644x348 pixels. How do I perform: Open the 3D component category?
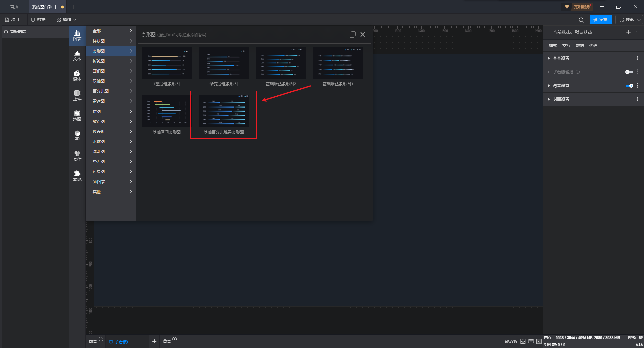click(x=77, y=135)
